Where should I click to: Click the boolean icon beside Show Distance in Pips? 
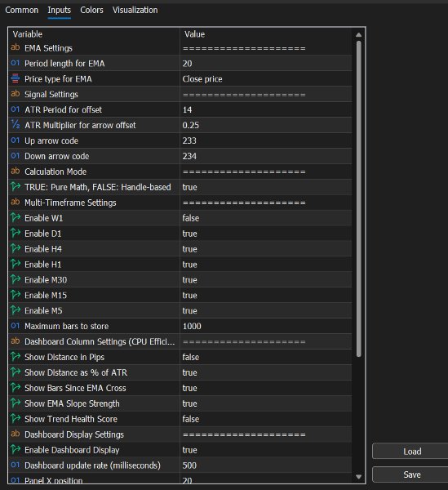(x=15, y=357)
